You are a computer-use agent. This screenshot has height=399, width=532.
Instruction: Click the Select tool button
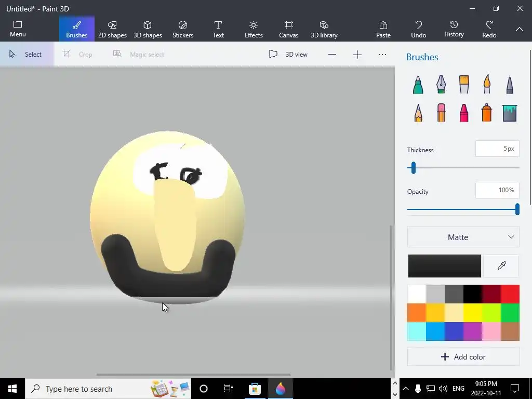(x=26, y=54)
